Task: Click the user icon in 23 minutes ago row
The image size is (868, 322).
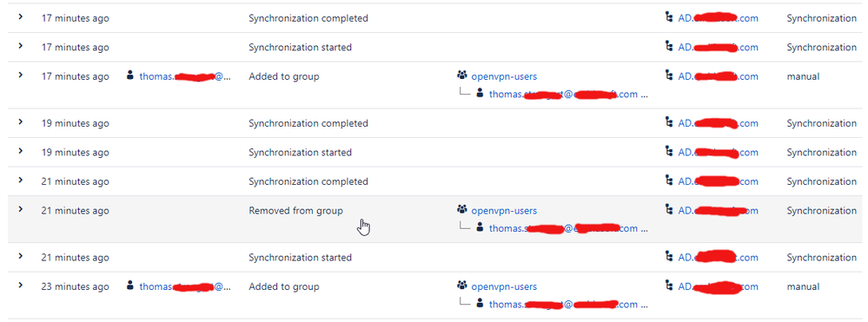Action: pyautogui.click(x=130, y=286)
